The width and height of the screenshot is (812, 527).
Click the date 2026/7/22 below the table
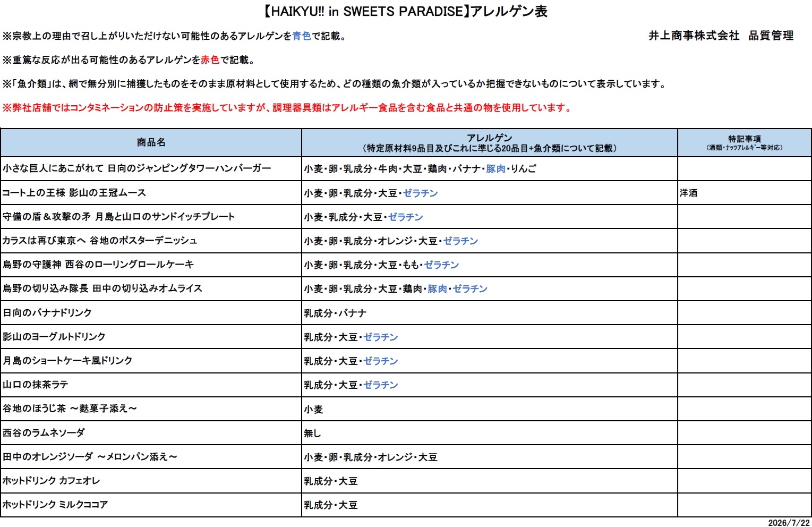pyautogui.click(x=789, y=523)
